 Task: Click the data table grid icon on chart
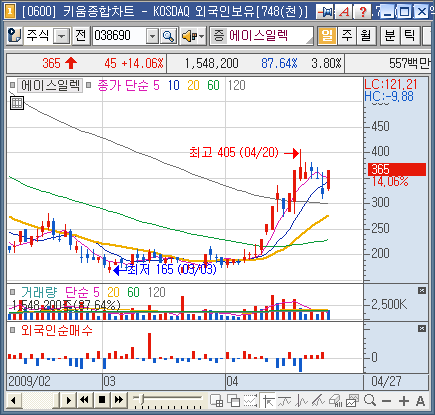click(x=16, y=103)
